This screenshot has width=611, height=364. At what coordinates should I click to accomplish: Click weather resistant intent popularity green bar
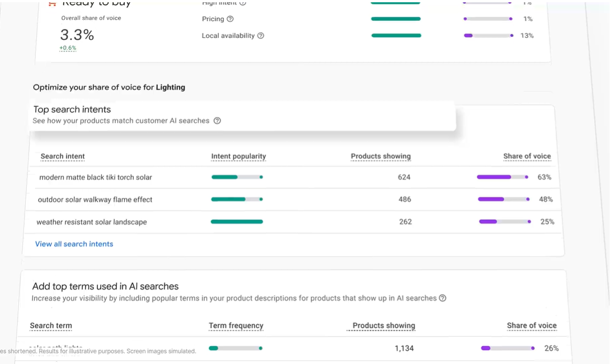pyautogui.click(x=237, y=221)
